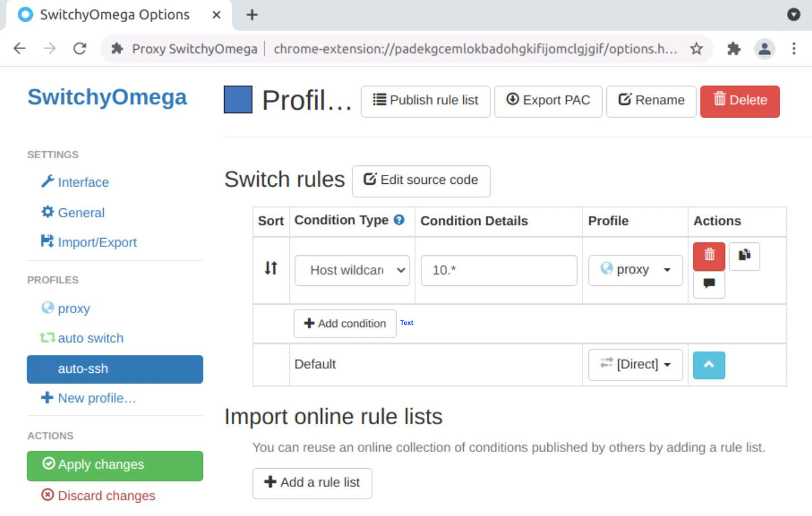Viewport: 812px width, 516px height.
Task: Close the SwitchyOmega Options tab
Action: (x=216, y=15)
